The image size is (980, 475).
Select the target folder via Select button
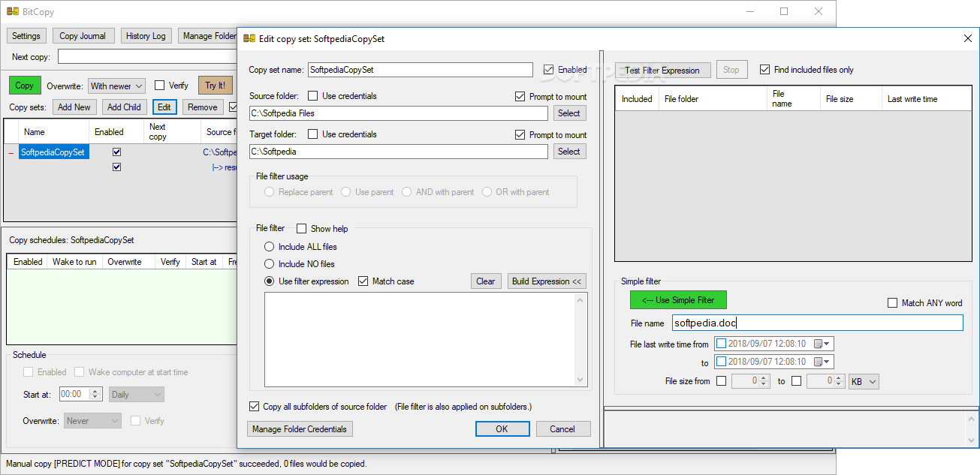[x=569, y=152]
